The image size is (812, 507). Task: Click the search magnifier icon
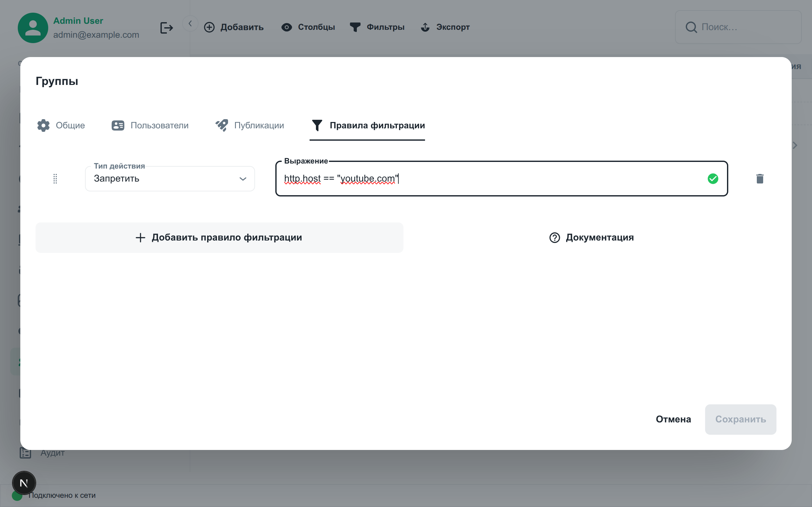pos(691,27)
